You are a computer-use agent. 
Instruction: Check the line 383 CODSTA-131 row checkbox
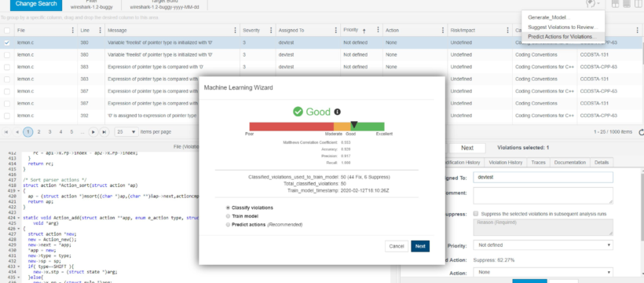[x=7, y=79]
